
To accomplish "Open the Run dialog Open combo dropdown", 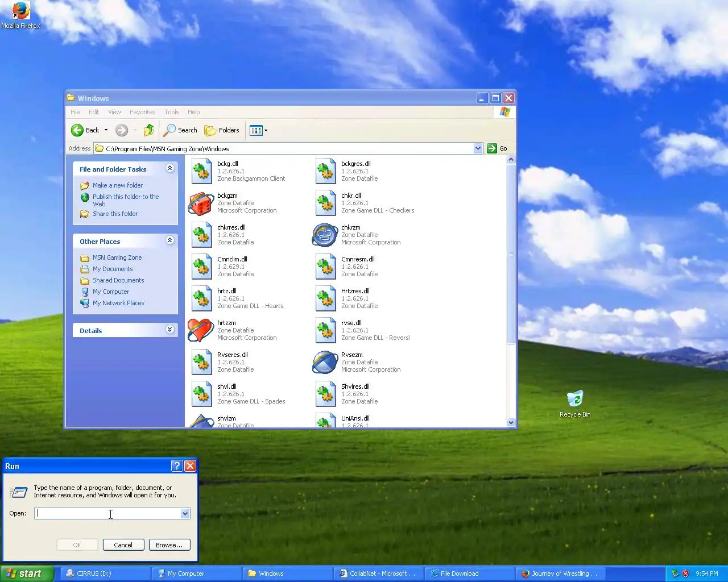I will point(185,513).
